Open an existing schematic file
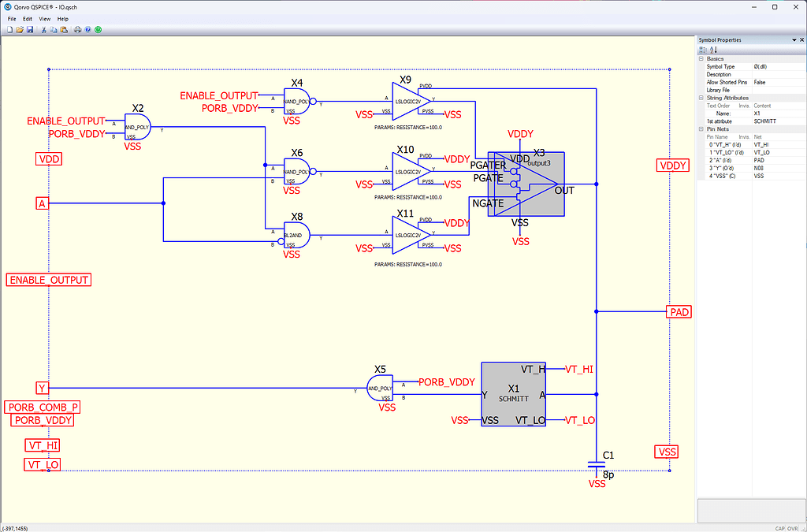The height and width of the screenshot is (532, 807). click(19, 29)
